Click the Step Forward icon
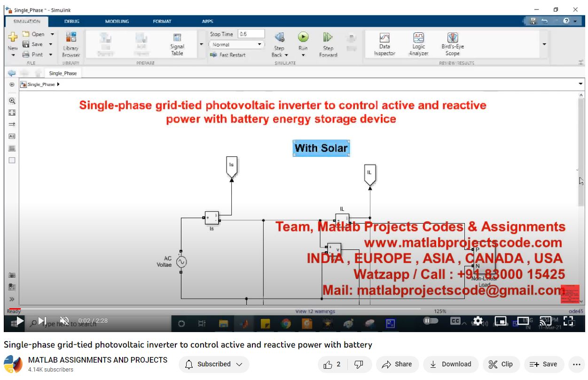Viewport: 588px width, 380px height. point(328,37)
